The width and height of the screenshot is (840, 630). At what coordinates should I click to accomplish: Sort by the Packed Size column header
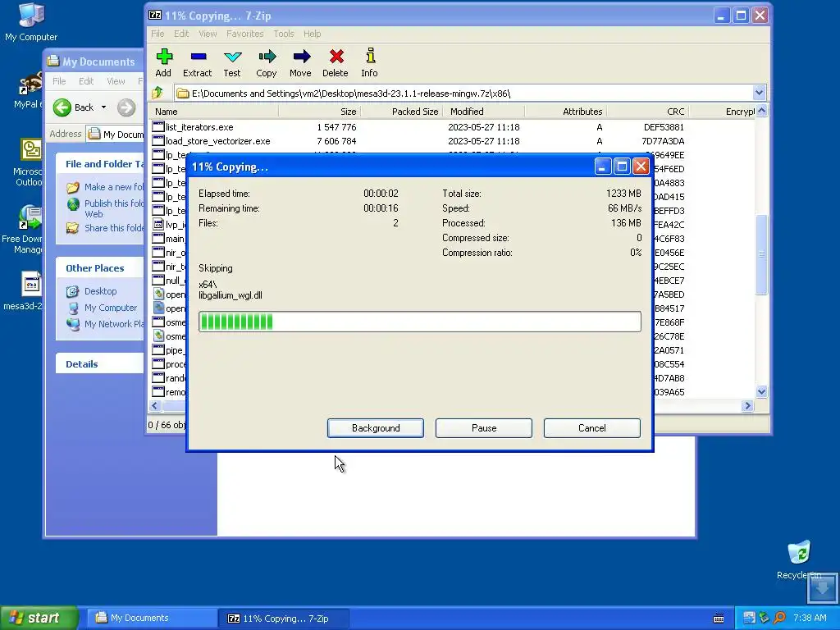pos(402,112)
